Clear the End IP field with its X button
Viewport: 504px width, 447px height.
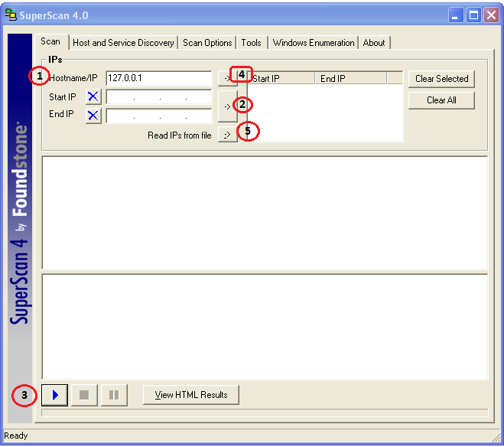(x=93, y=116)
